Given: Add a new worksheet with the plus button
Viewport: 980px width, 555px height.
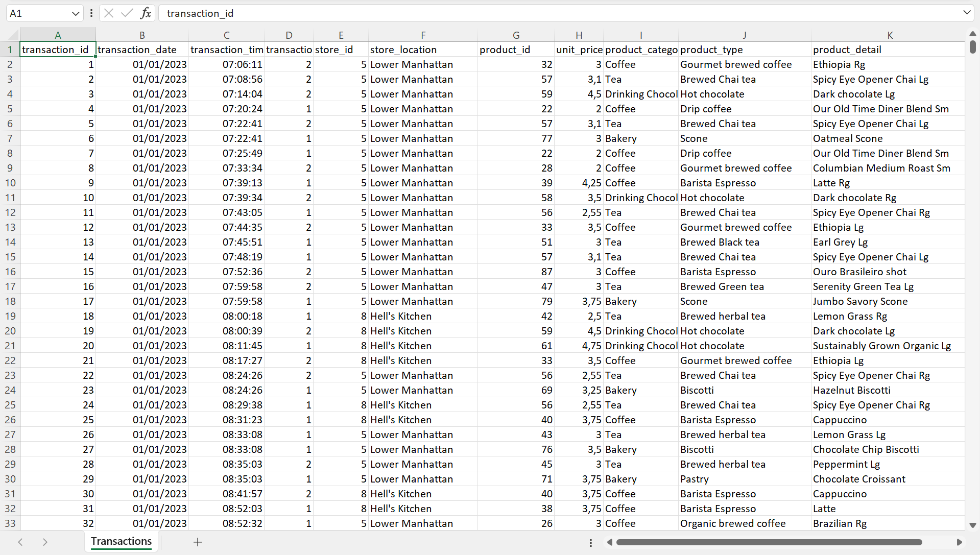Looking at the screenshot, I should tap(198, 542).
